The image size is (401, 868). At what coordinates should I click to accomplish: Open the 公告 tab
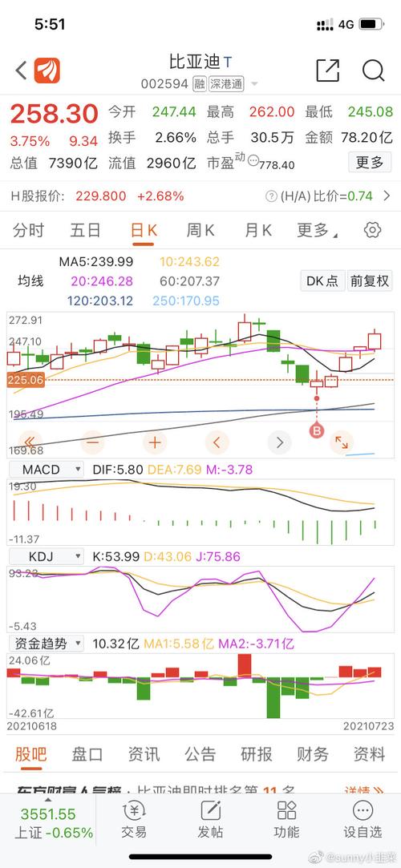click(x=200, y=753)
